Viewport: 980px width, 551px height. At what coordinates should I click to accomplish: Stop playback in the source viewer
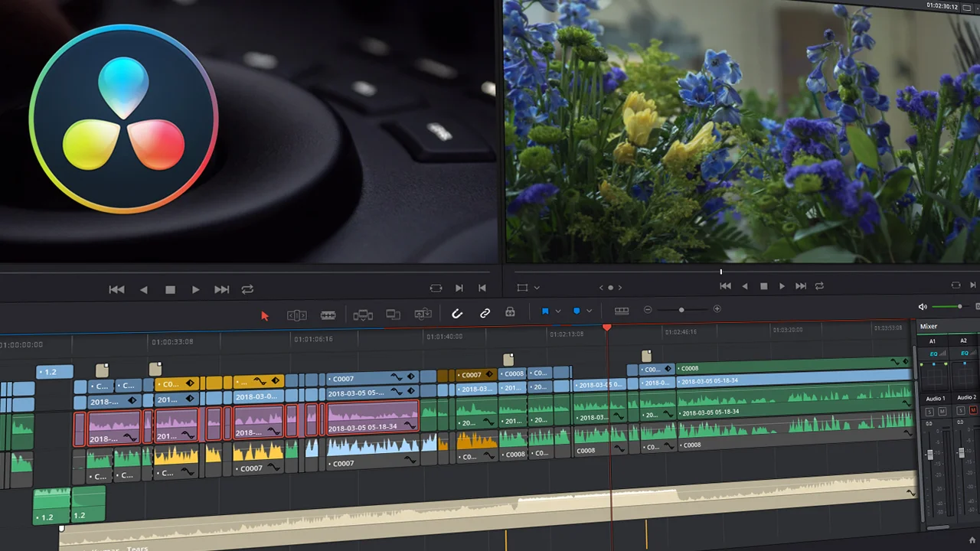170,289
